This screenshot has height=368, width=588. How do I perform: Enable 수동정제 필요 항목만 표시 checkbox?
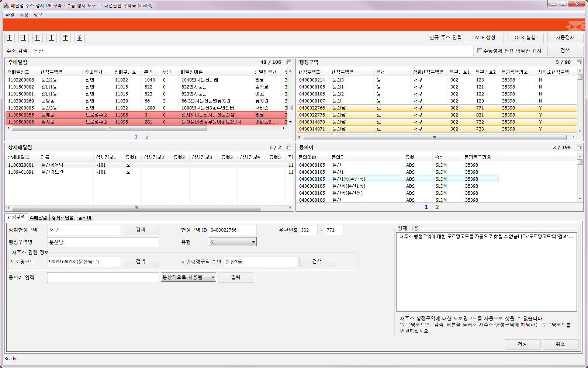(480, 51)
